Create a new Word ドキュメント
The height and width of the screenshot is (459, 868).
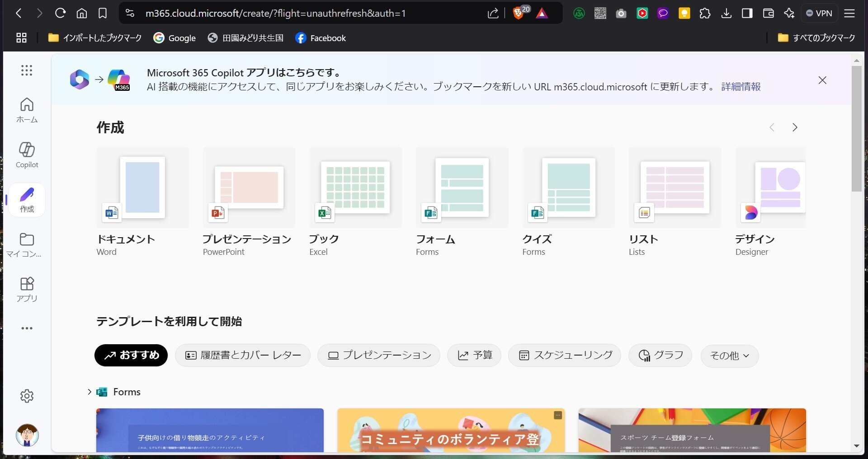pos(142,201)
